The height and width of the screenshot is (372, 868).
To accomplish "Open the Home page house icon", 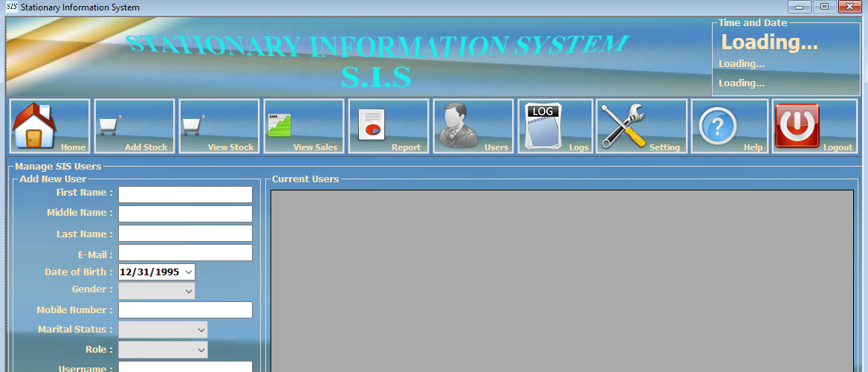I will click(33, 126).
